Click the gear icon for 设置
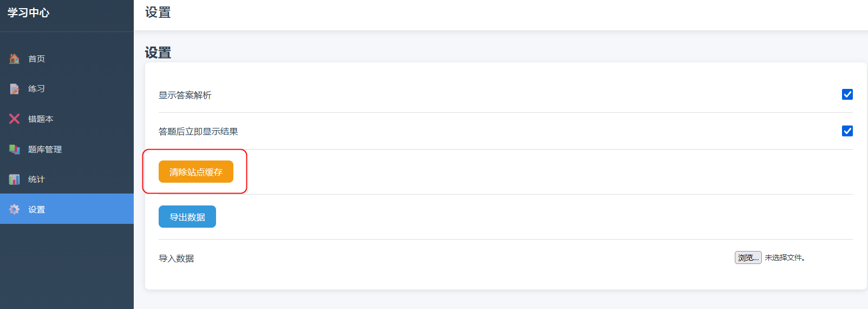The image size is (868, 309). click(x=15, y=209)
